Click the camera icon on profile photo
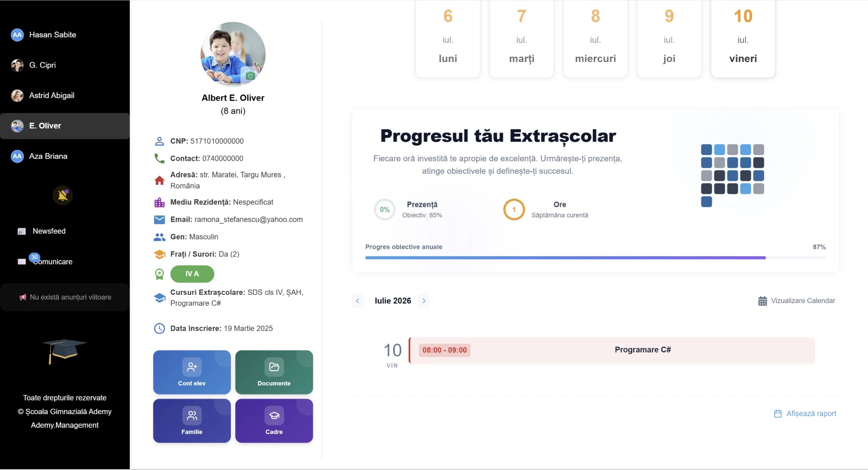 click(250, 76)
